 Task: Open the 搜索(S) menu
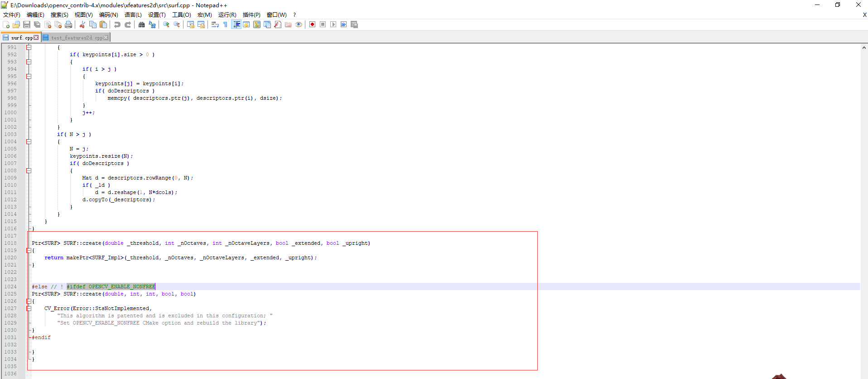click(x=59, y=15)
